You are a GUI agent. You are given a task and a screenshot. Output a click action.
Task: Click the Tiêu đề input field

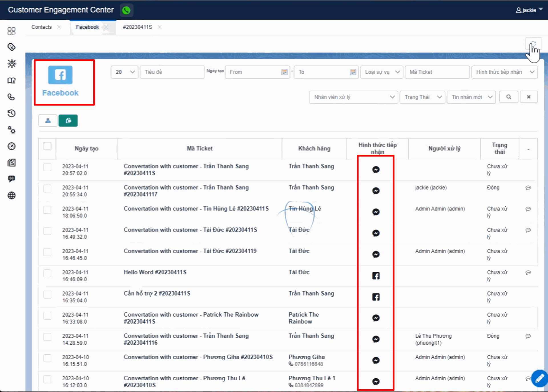172,72
